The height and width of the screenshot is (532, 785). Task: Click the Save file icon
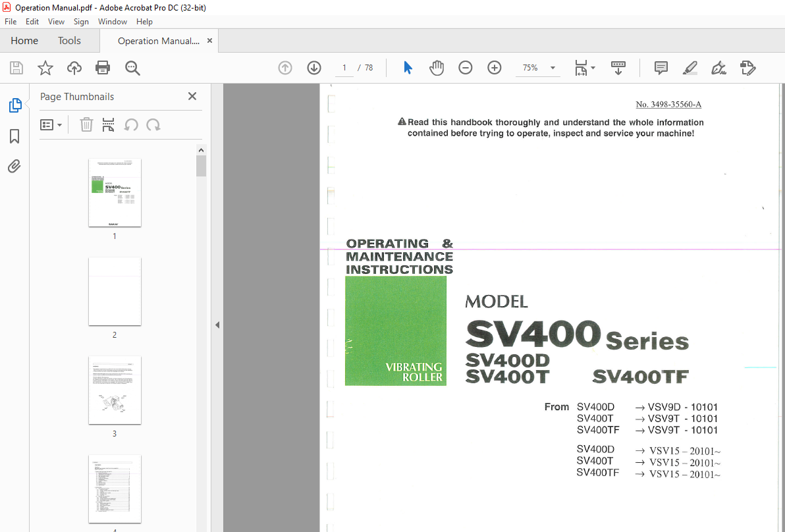16,68
